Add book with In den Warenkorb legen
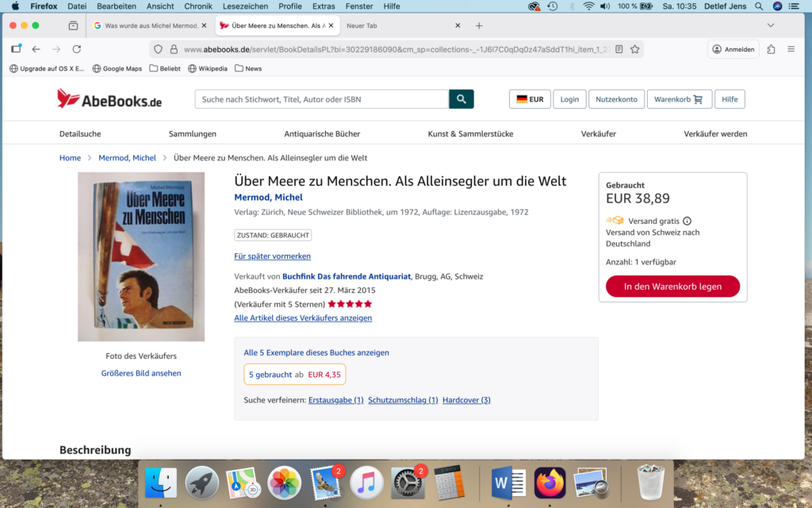The height and width of the screenshot is (508, 812). point(672,286)
